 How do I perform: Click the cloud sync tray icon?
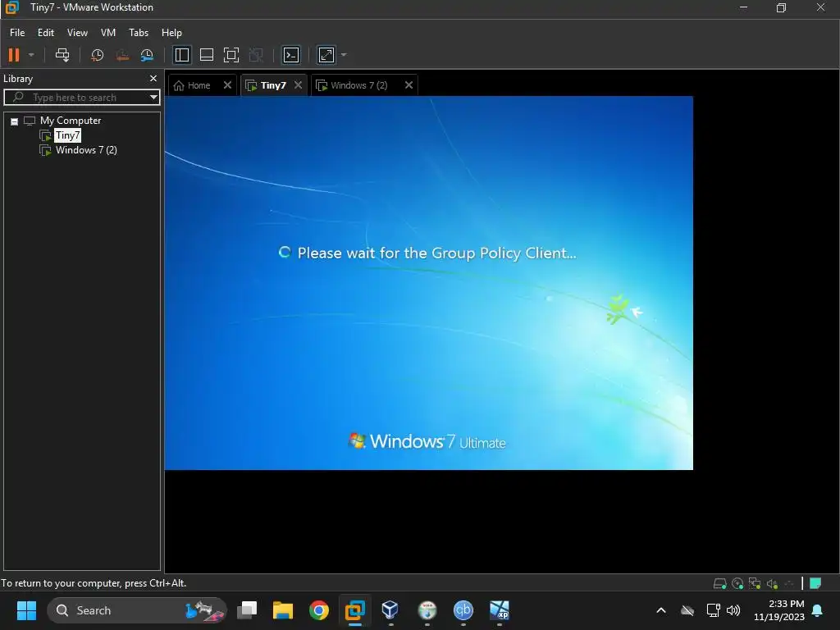(687, 610)
